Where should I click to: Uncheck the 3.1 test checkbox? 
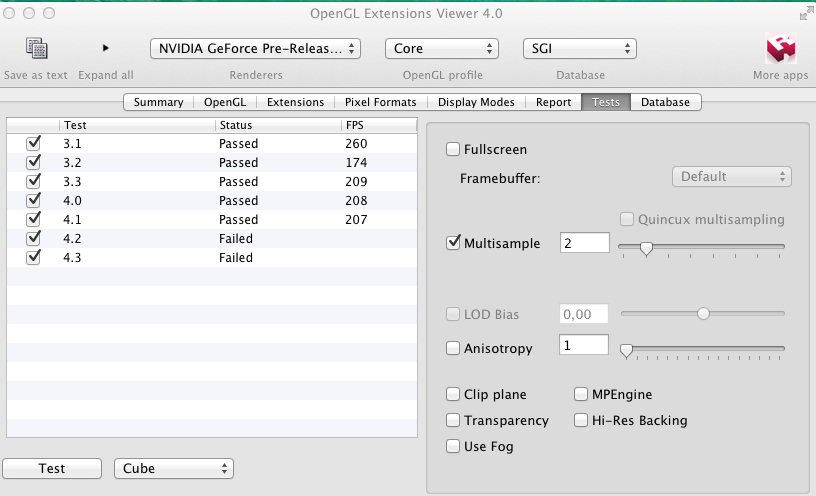pos(33,143)
